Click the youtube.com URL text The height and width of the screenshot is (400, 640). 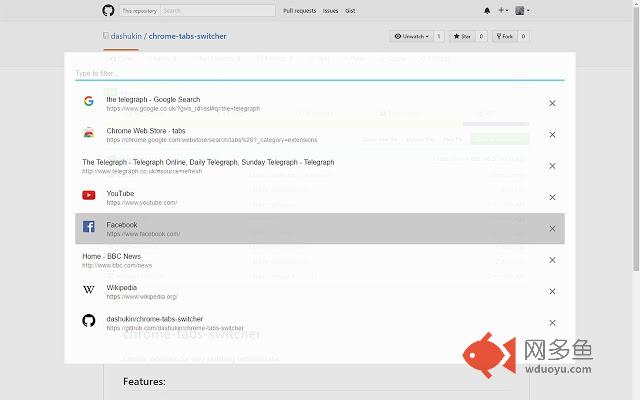coord(142,203)
